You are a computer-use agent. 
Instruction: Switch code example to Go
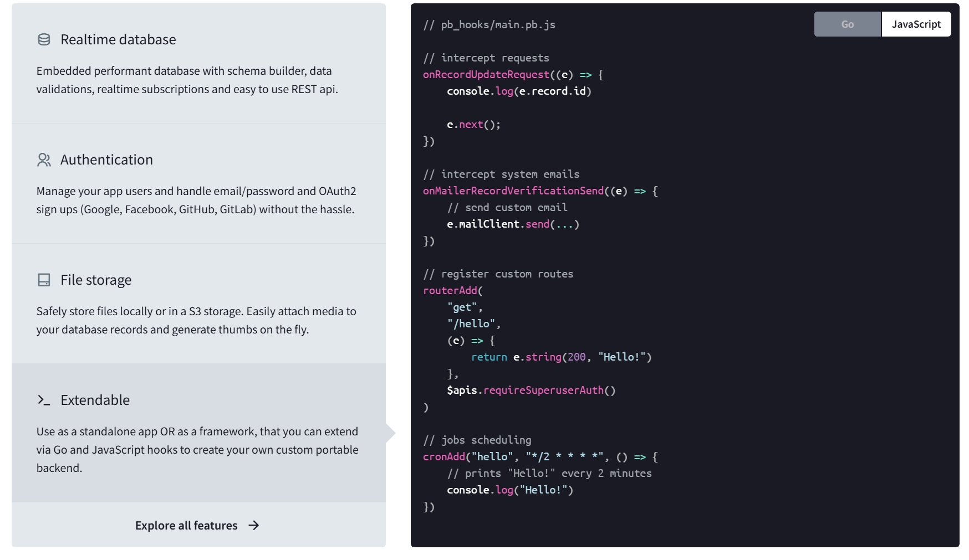pos(847,24)
